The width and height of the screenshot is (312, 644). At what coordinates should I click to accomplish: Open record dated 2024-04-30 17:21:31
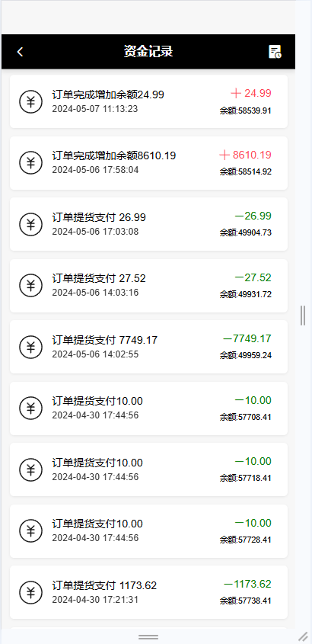pos(149,592)
